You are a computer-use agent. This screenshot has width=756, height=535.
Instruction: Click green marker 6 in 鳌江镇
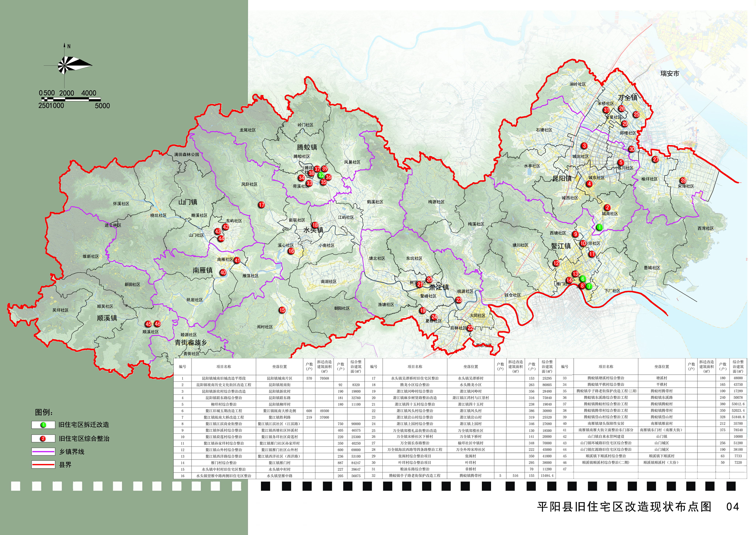coord(582,279)
